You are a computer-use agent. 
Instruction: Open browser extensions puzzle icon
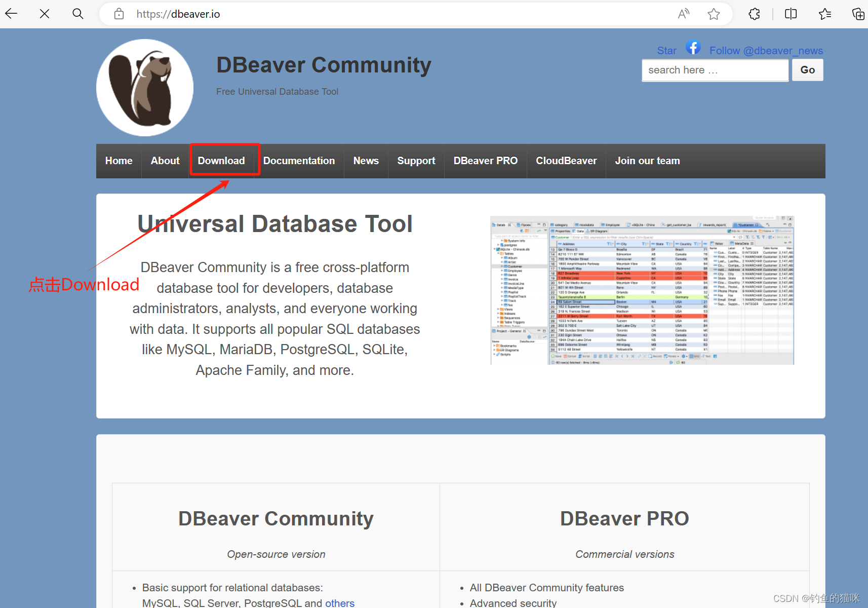pyautogui.click(x=755, y=14)
